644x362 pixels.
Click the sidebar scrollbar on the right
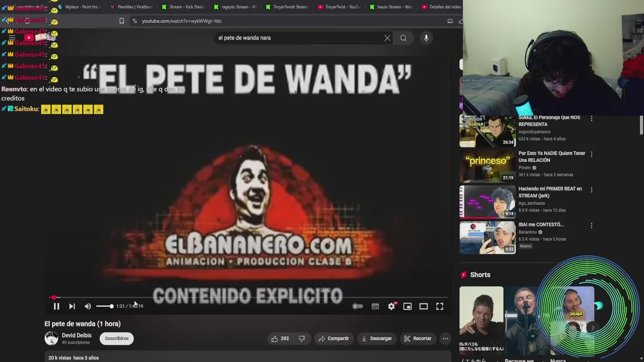[641, 125]
